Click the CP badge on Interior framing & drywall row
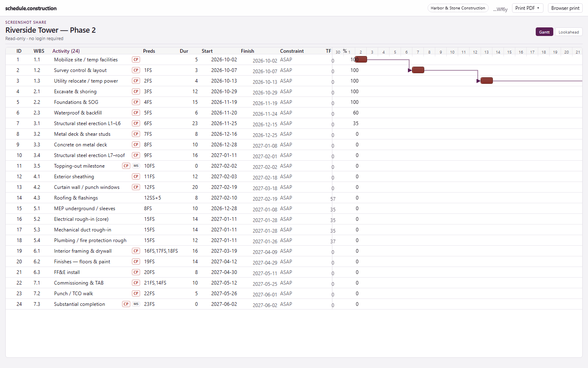This screenshot has height=368, width=588. point(136,251)
